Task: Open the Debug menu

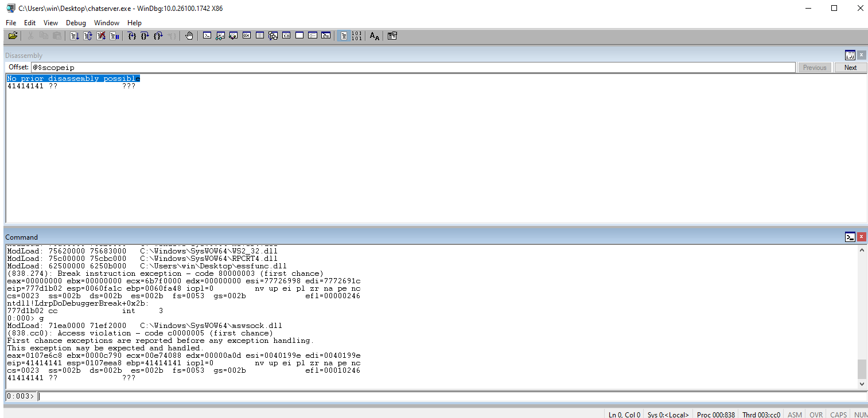Action: coord(76,23)
